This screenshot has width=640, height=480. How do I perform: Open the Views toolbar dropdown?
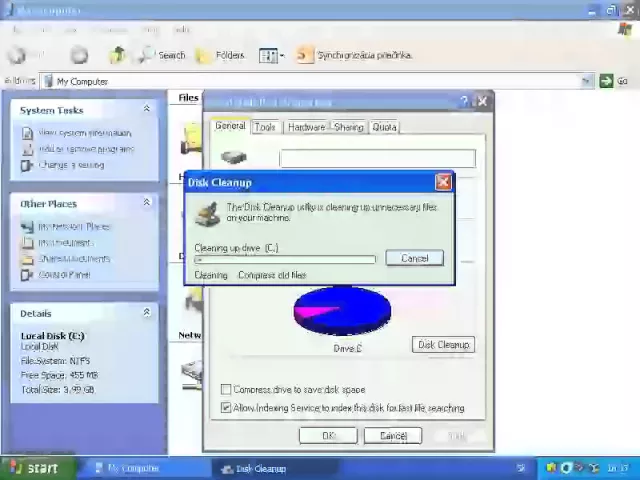(271, 56)
